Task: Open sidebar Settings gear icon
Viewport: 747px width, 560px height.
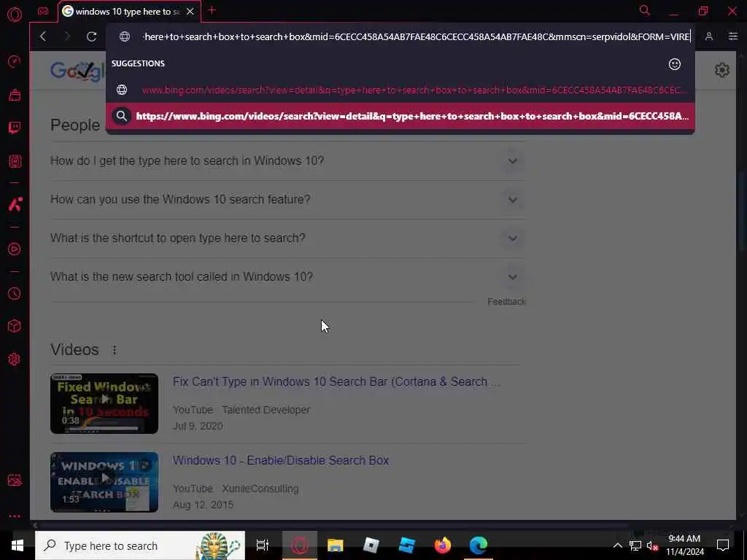Action: click(x=15, y=359)
